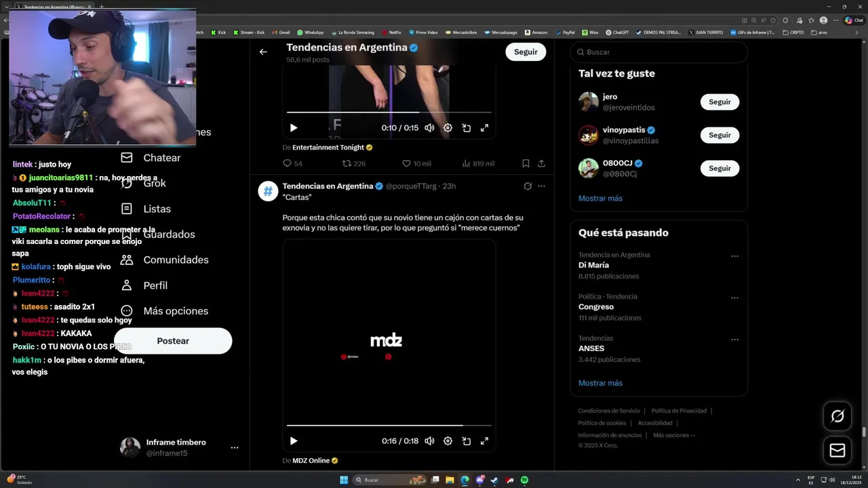Click Seguir for Tendencias en Argentina
The width and height of the screenshot is (868, 488).
point(526,52)
